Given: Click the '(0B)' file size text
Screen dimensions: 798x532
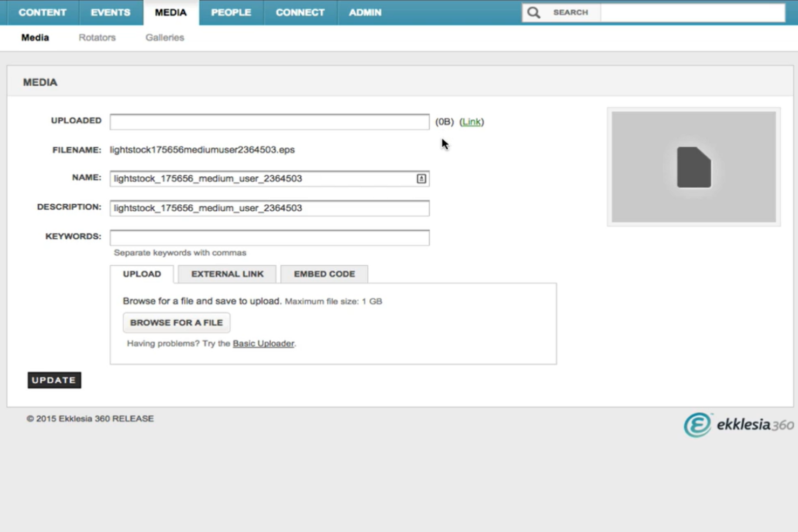Looking at the screenshot, I should click(x=444, y=122).
